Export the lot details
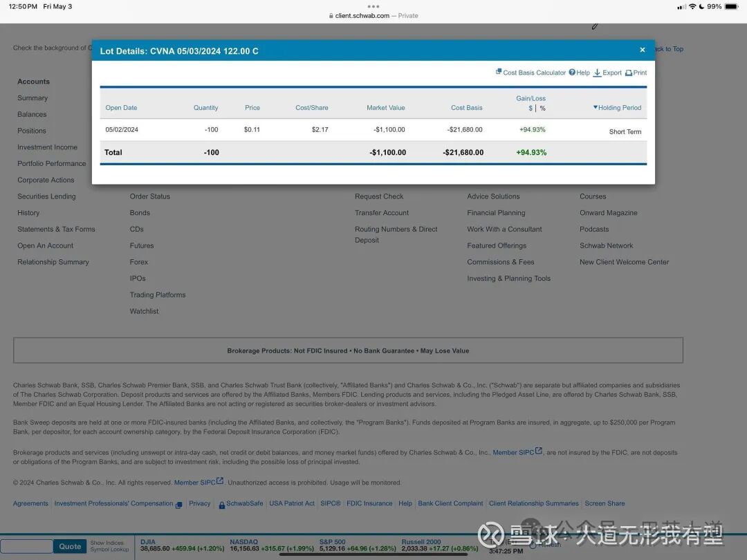Image resolution: width=747 pixels, height=560 pixels. [x=607, y=73]
